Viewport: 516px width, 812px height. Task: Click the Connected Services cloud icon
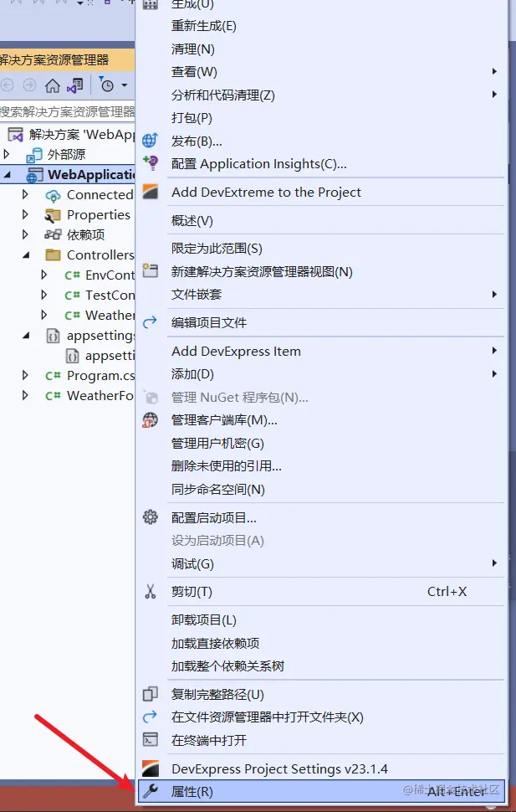(53, 195)
